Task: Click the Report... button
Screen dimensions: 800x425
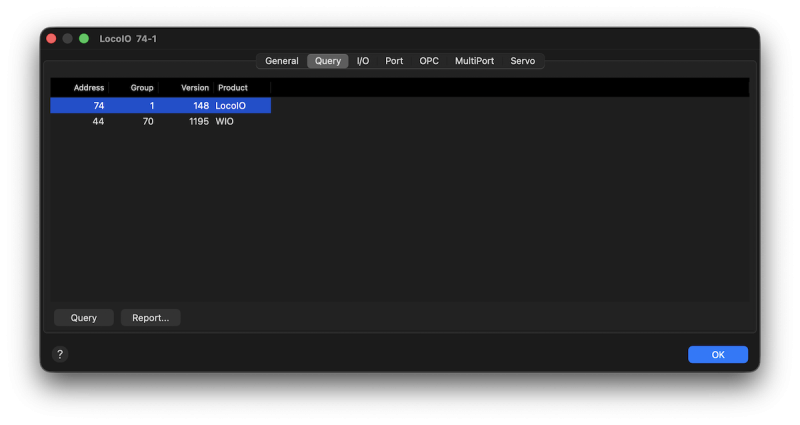Action: [150, 318]
